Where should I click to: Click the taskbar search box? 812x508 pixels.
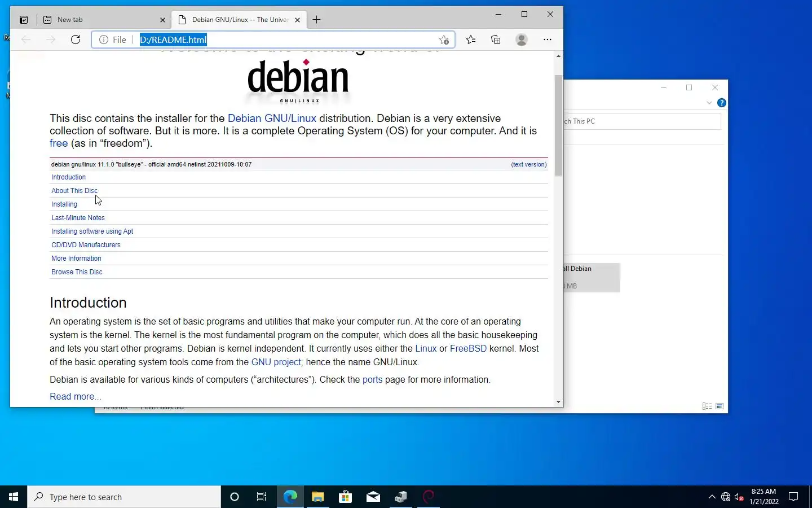tap(124, 497)
